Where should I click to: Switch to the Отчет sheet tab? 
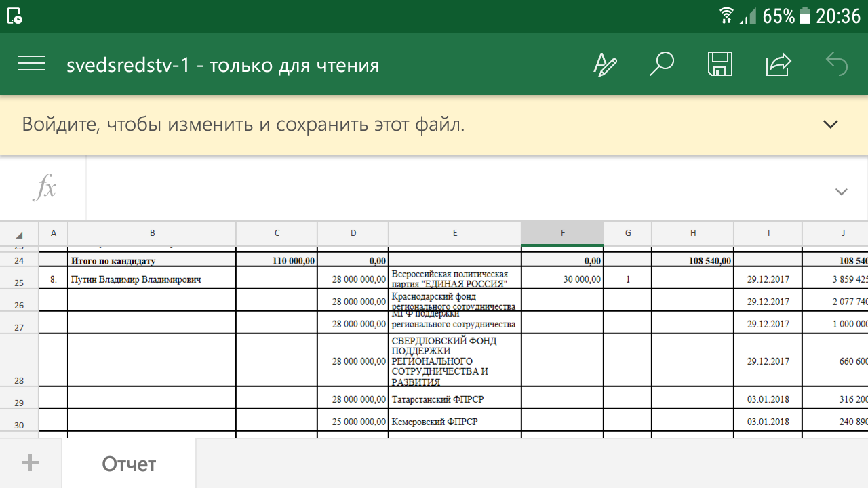(x=129, y=464)
